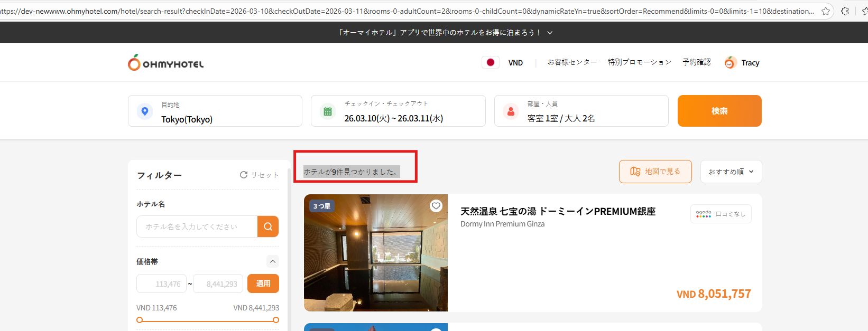Image resolution: width=868 pixels, height=331 pixels.
Task: Click the maximum price input 8,441,293
Action: pos(218,283)
